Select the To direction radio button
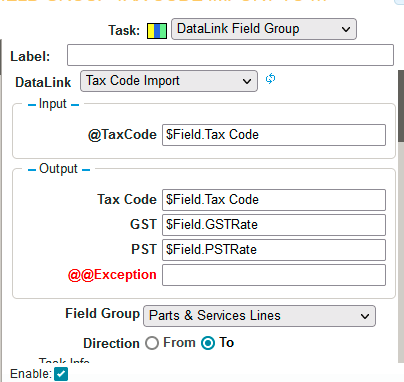Viewport: 404px width, 382px height. [x=208, y=343]
